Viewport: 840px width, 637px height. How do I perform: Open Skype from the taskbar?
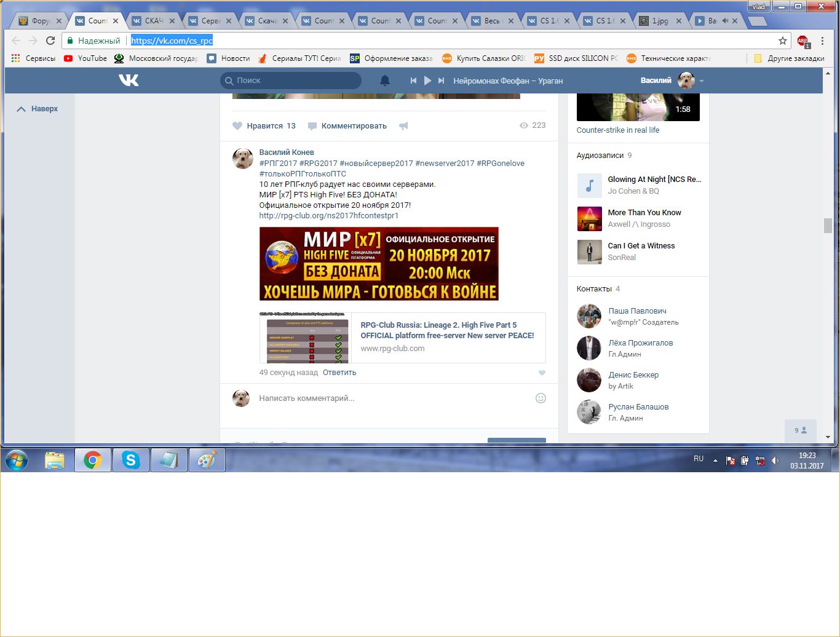(x=130, y=460)
